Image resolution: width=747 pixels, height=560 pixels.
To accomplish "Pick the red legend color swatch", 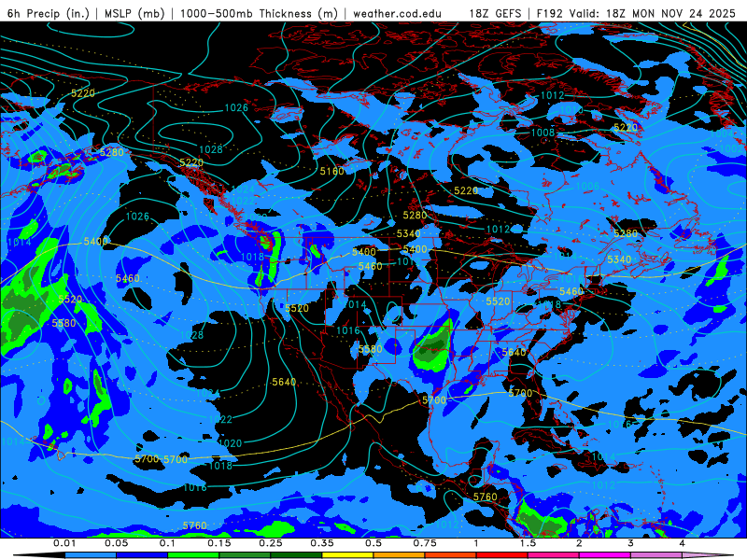I will pyautogui.click(x=501, y=555).
